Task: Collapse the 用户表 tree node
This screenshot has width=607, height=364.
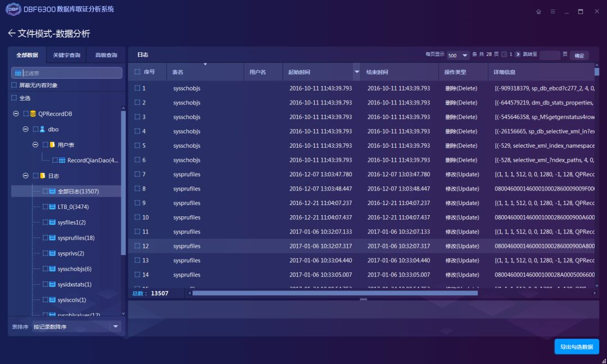Action: coord(35,145)
